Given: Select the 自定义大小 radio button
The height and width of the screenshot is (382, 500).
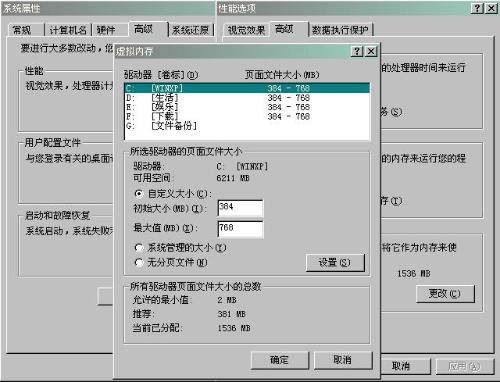Looking at the screenshot, I should tap(139, 194).
